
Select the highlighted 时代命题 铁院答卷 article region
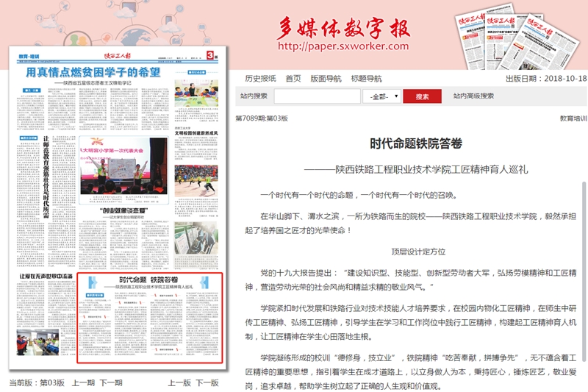click(x=148, y=324)
